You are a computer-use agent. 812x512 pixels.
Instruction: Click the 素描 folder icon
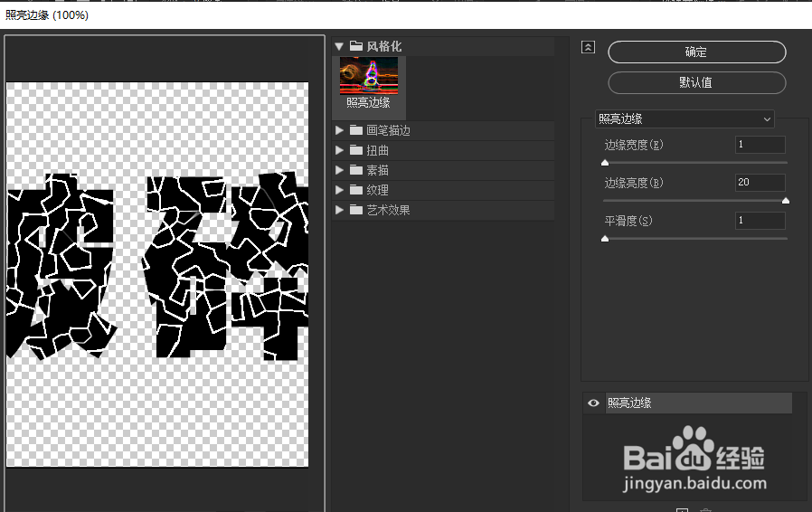[x=355, y=170]
